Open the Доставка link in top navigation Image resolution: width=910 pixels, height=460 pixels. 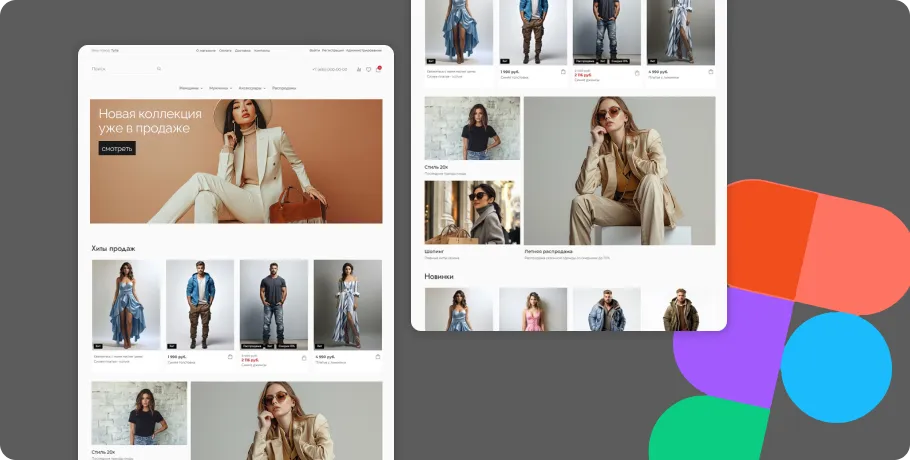pos(243,50)
